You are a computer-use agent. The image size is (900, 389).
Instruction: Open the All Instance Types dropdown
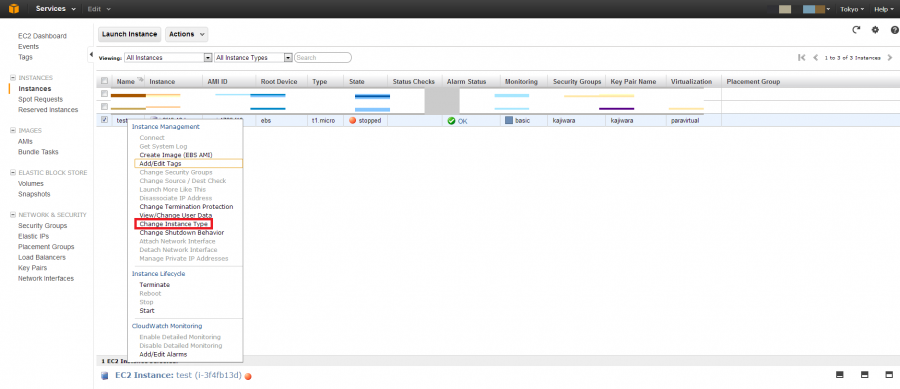253,57
